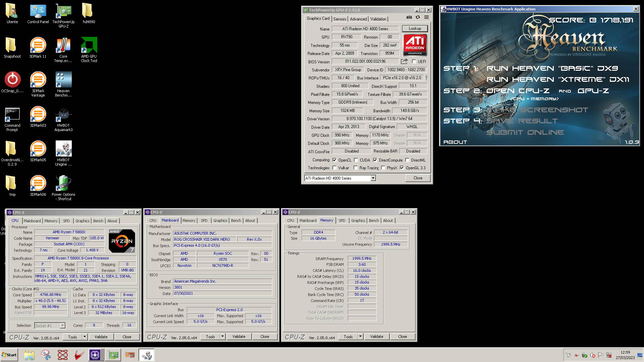Open the 3DMark06 desktop icon

(x=38, y=186)
